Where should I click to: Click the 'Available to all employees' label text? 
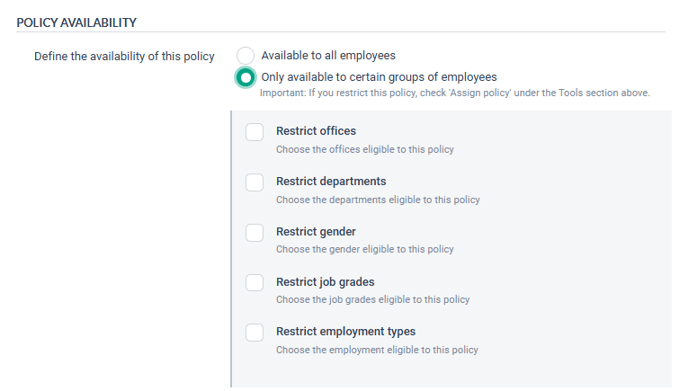pyautogui.click(x=328, y=55)
